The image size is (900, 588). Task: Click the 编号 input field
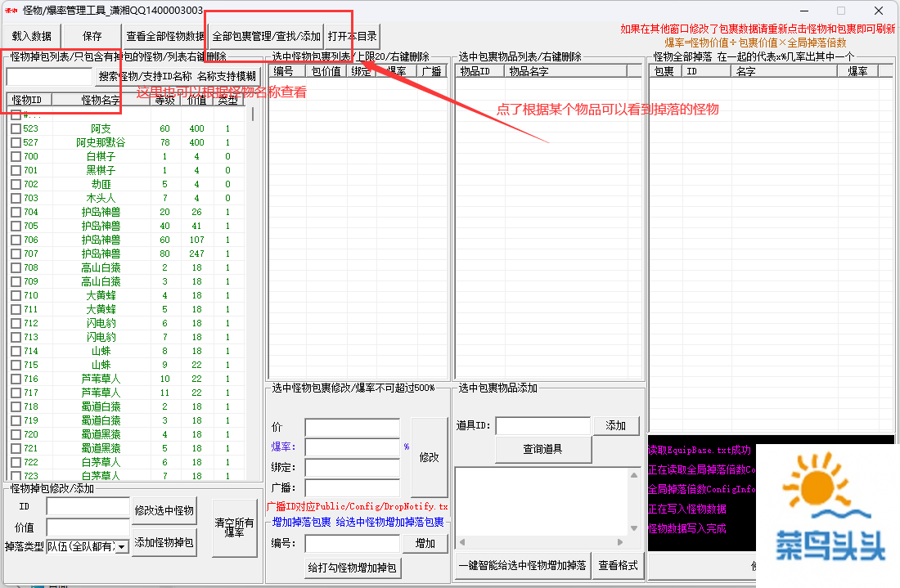(x=353, y=543)
